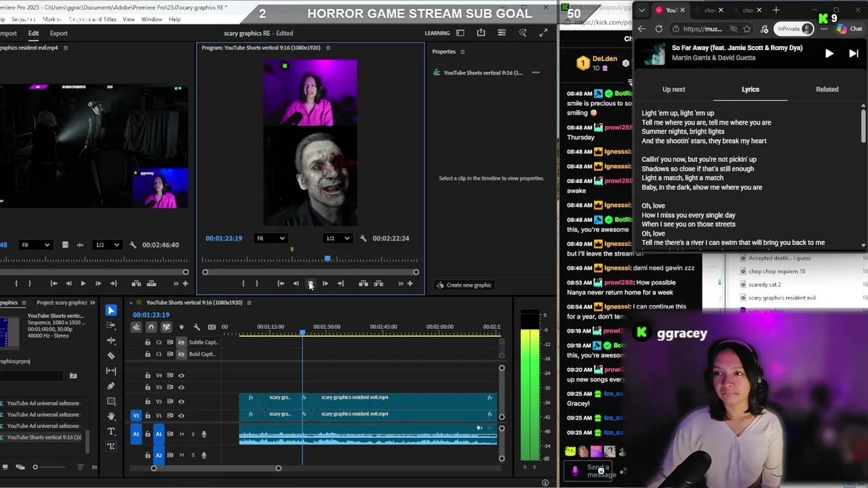The image size is (868, 488).
Task: Play clip in Source monitor
Action: point(83,283)
